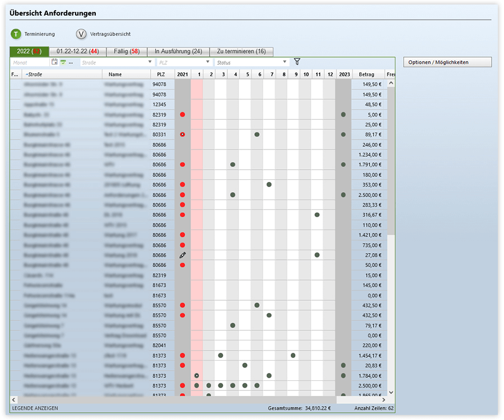Click the pencil edit icon in 2021 column
The width and height of the screenshot is (504, 420).
click(183, 255)
